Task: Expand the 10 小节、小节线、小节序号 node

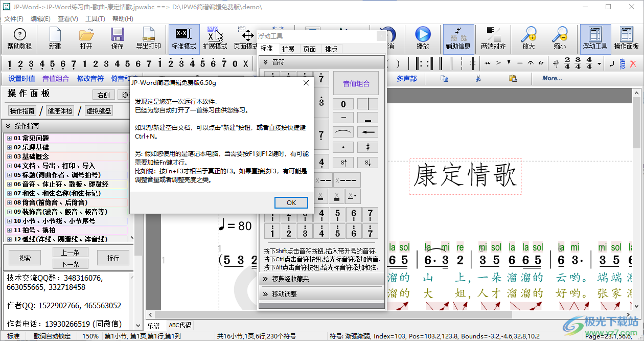Action: point(9,221)
